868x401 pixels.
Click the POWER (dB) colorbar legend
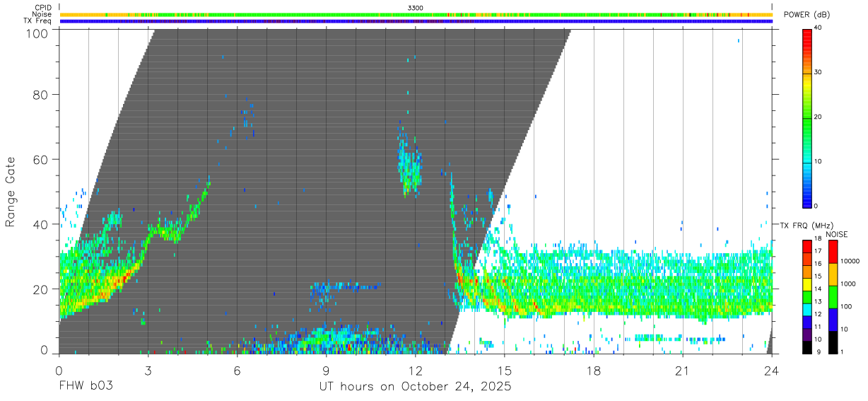[807, 117]
